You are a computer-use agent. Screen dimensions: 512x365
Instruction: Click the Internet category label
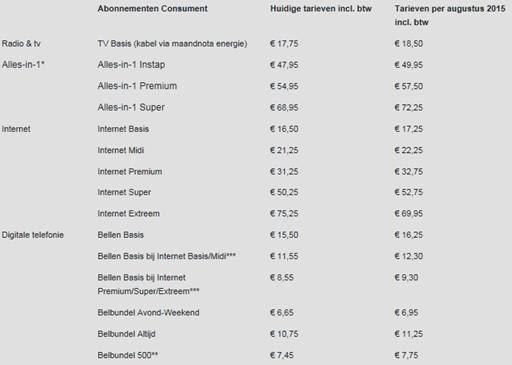(x=16, y=129)
